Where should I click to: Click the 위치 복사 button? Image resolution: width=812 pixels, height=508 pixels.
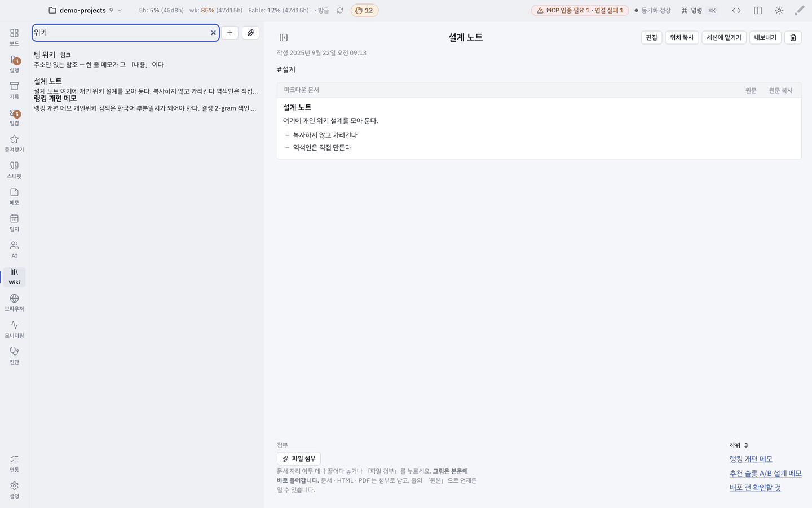tap(682, 37)
